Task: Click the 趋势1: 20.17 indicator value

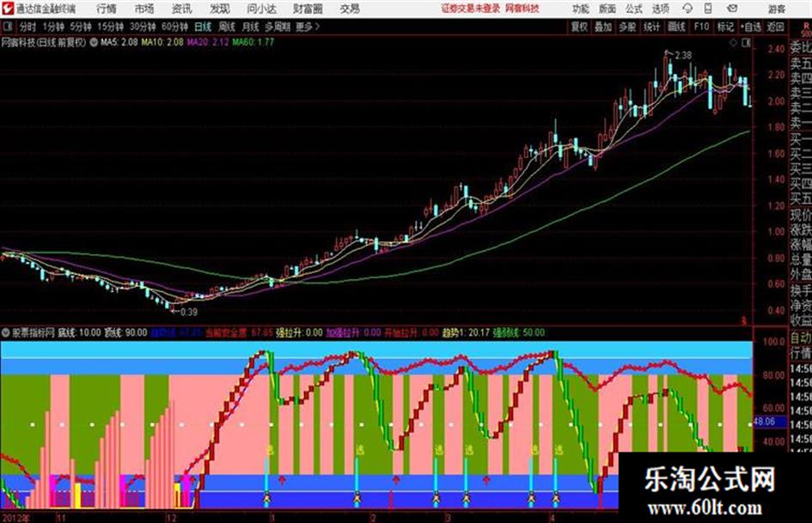Action: (466, 332)
